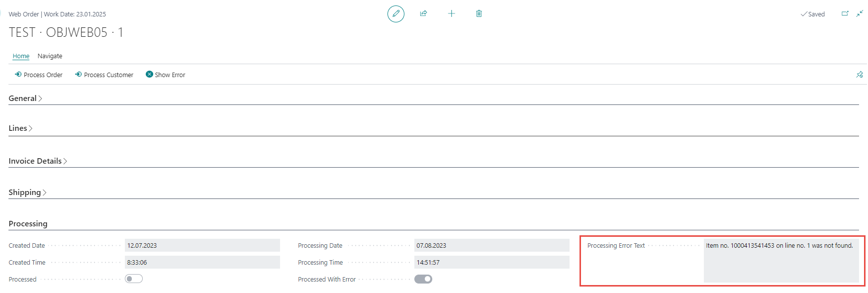Click the Show Error action
Screen dimensions: 868x293
pos(165,75)
